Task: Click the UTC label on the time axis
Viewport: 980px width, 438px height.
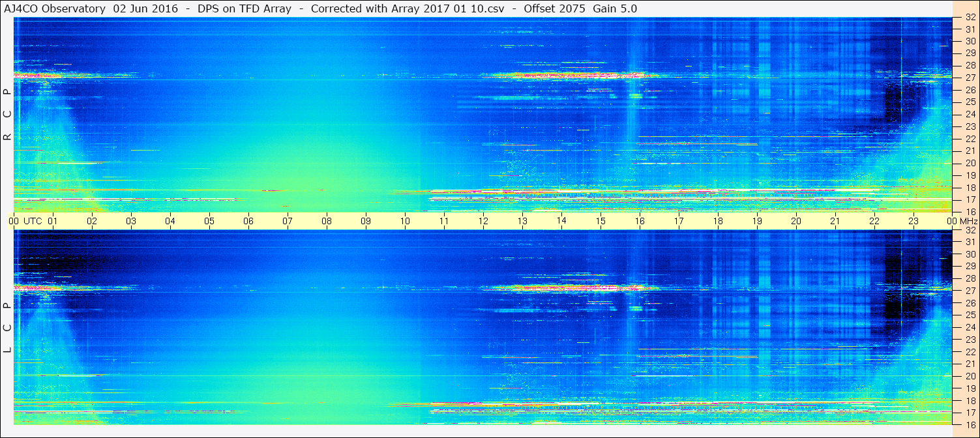Action: pos(33,221)
